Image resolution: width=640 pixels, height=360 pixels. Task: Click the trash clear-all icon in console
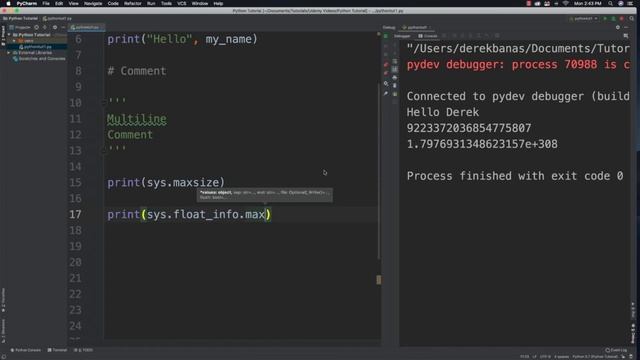(x=395, y=86)
